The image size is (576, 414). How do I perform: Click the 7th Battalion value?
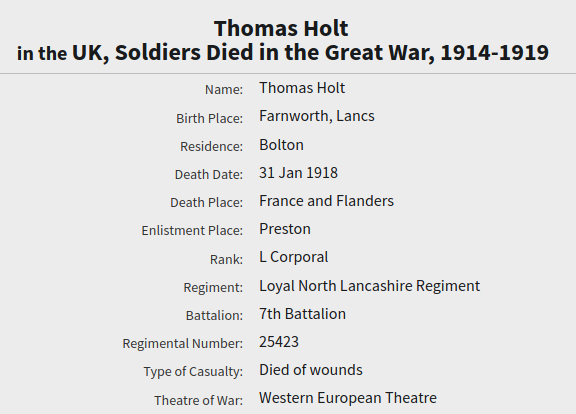[302, 314]
